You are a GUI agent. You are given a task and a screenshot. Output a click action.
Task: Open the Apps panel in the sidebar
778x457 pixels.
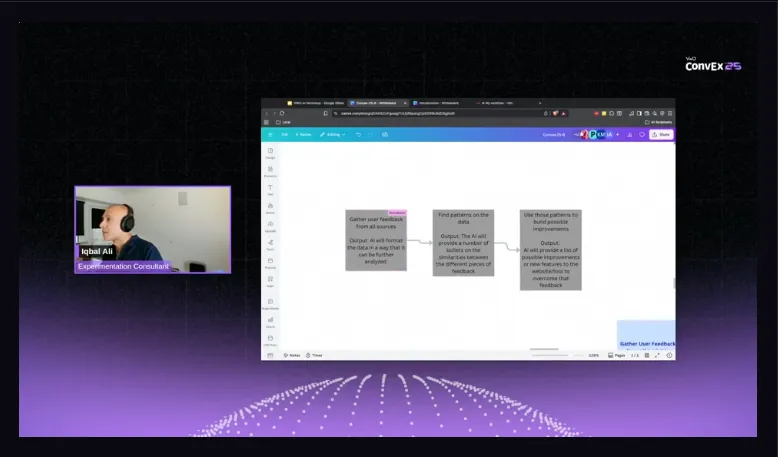pyautogui.click(x=270, y=281)
